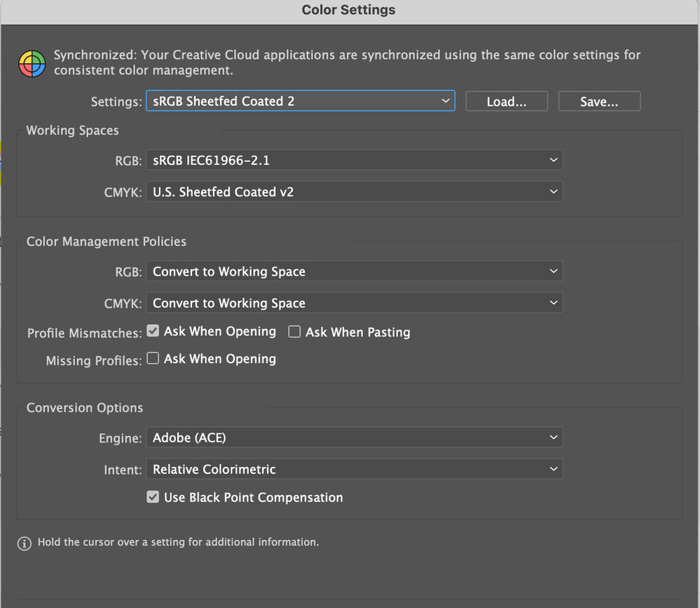Click the Settings dropdown chevron arrow

pos(445,101)
